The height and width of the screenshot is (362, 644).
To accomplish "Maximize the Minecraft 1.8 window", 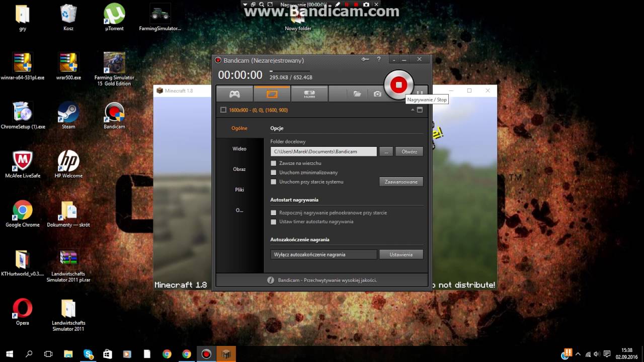I will 469,90.
